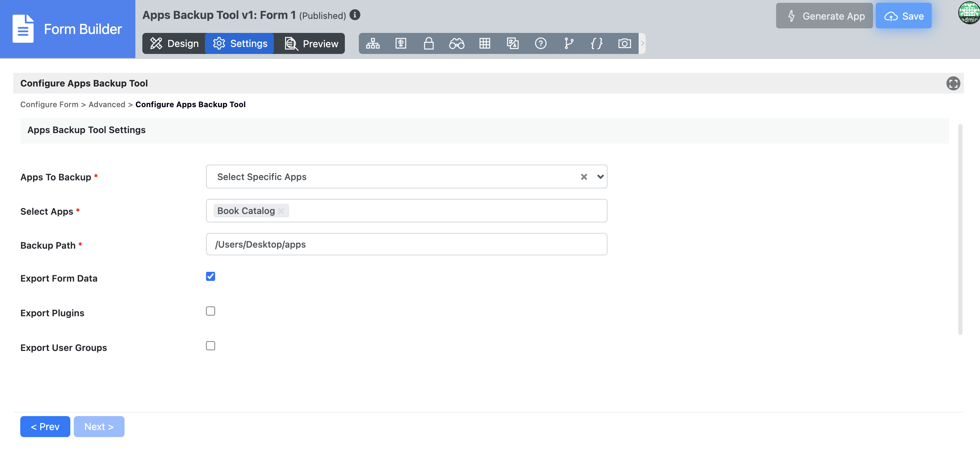
Task: Click the curly braces JSON icon
Action: [x=596, y=43]
